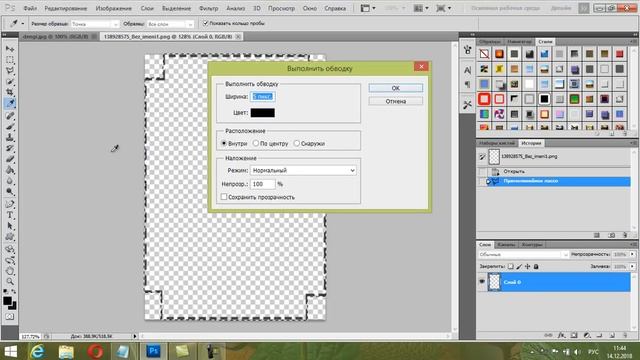The width and height of the screenshot is (640, 360).
Task: Select the Zoom tool in toolbox
Action: [10, 282]
